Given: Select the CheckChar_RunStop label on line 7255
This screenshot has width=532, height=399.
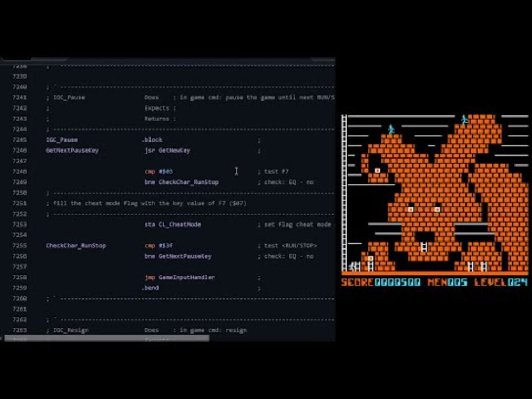Looking at the screenshot, I should pyautogui.click(x=76, y=246).
